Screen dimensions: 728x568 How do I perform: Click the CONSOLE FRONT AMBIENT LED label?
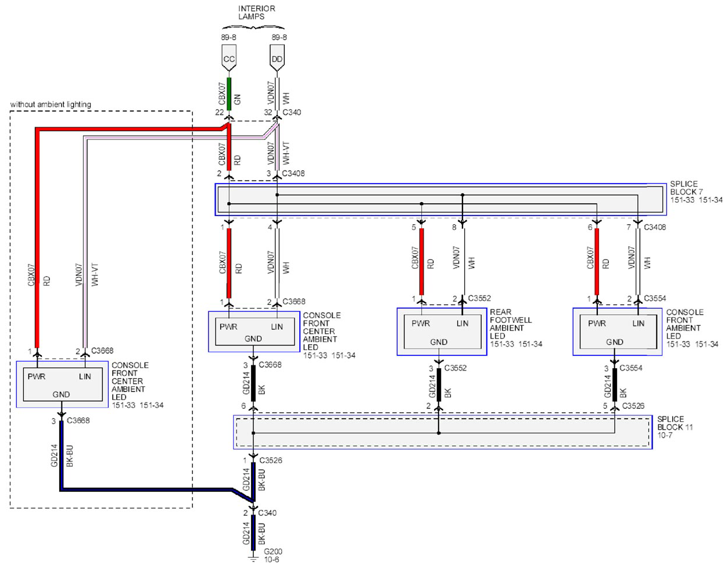coord(684,324)
